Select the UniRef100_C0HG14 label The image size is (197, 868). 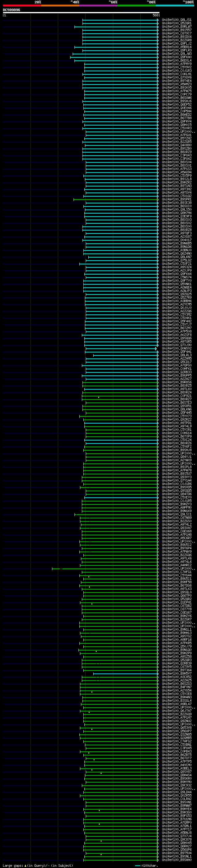177,433
